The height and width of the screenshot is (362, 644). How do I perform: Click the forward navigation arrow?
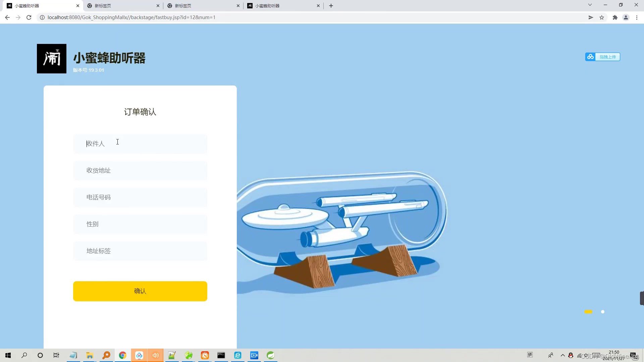pyautogui.click(x=18, y=17)
